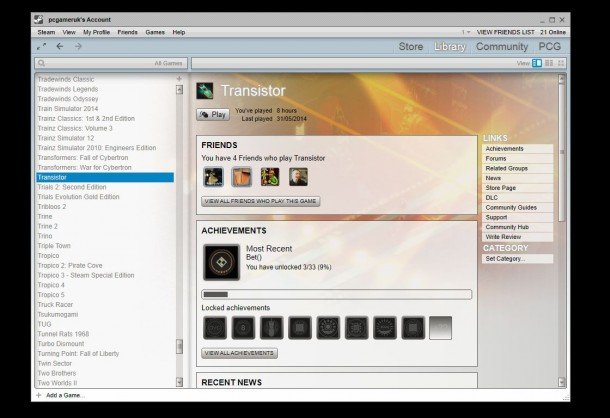Switch to the Store tab
610x418 pixels.
(x=411, y=47)
